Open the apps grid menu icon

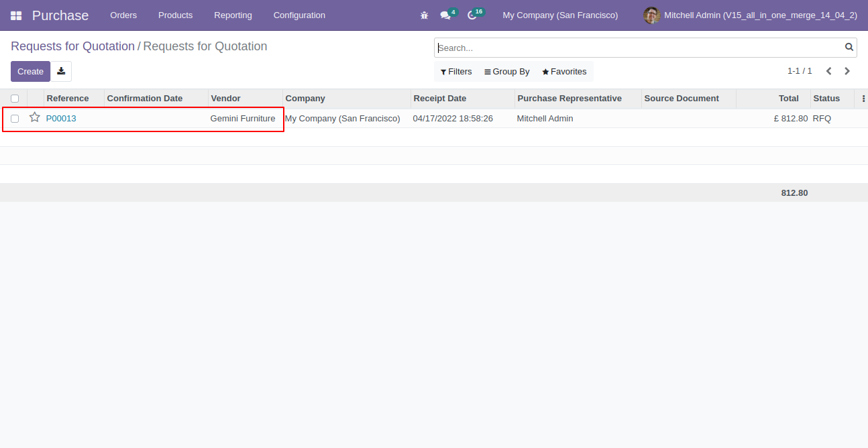pyautogui.click(x=16, y=15)
